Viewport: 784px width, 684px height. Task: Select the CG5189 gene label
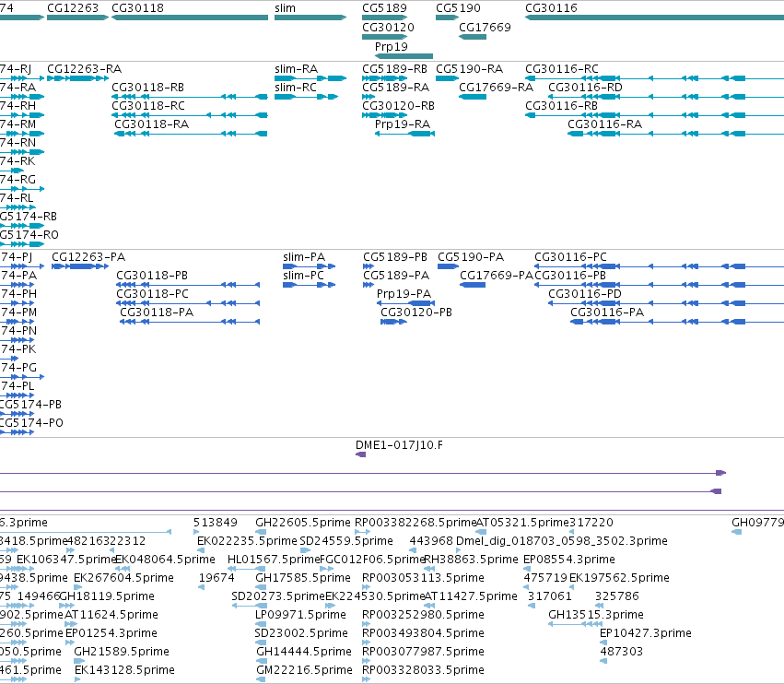coord(384,8)
